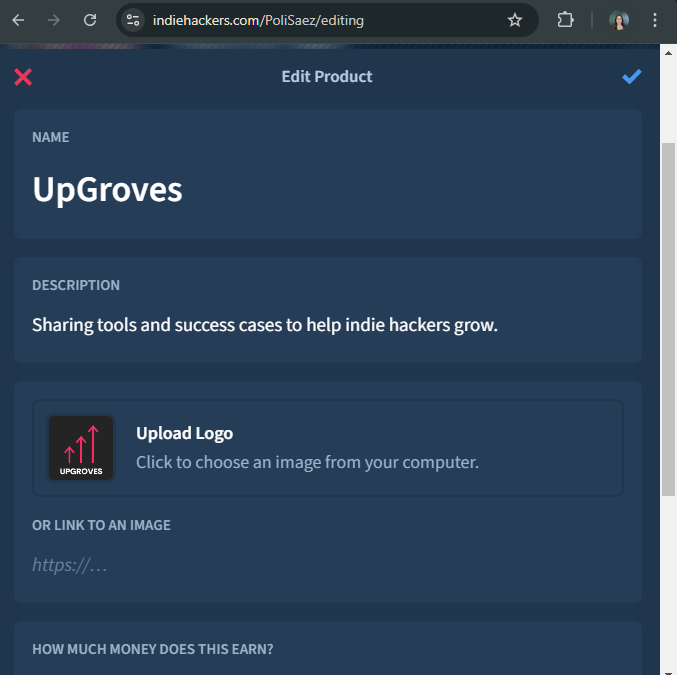Click the browser forward arrow
The width and height of the screenshot is (677, 675).
pyautogui.click(x=54, y=20)
